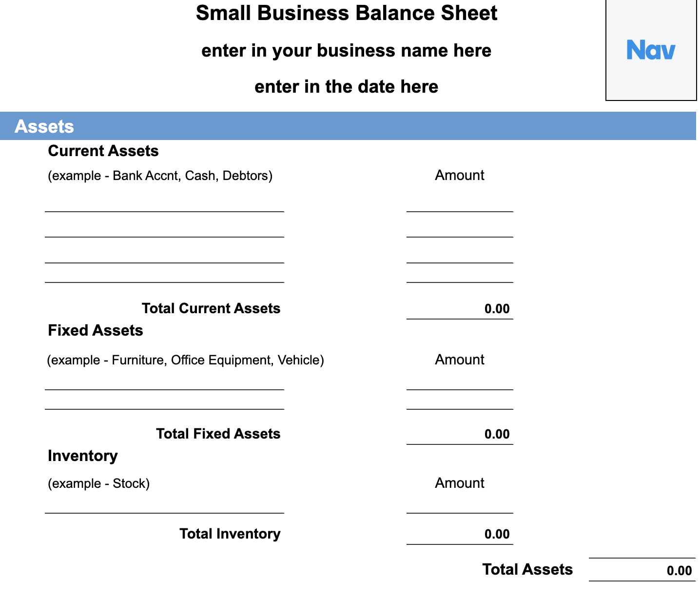Click the third Current Assets entry line
The width and height of the screenshot is (700, 601).
[164, 260]
